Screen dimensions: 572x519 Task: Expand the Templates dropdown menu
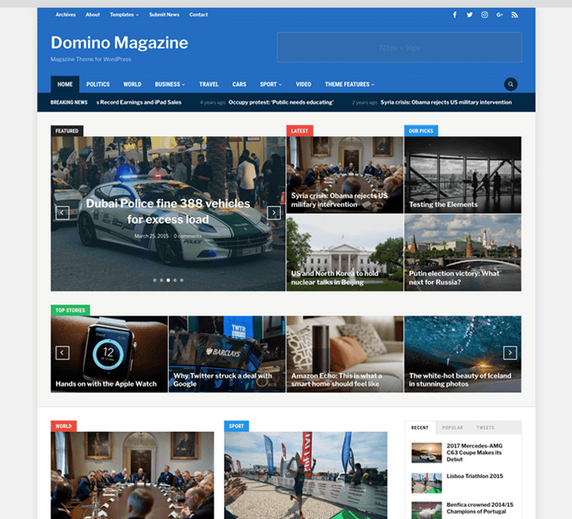coord(124,15)
